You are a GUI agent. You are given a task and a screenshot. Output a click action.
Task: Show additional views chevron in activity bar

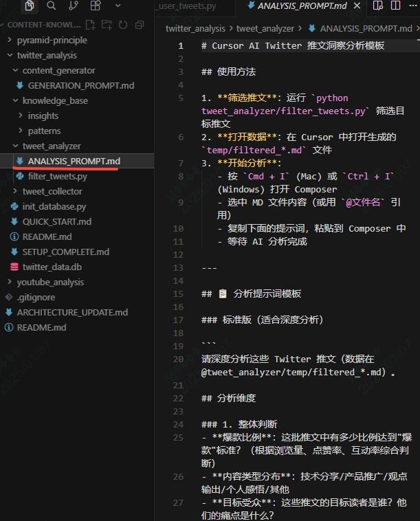click(118, 5)
